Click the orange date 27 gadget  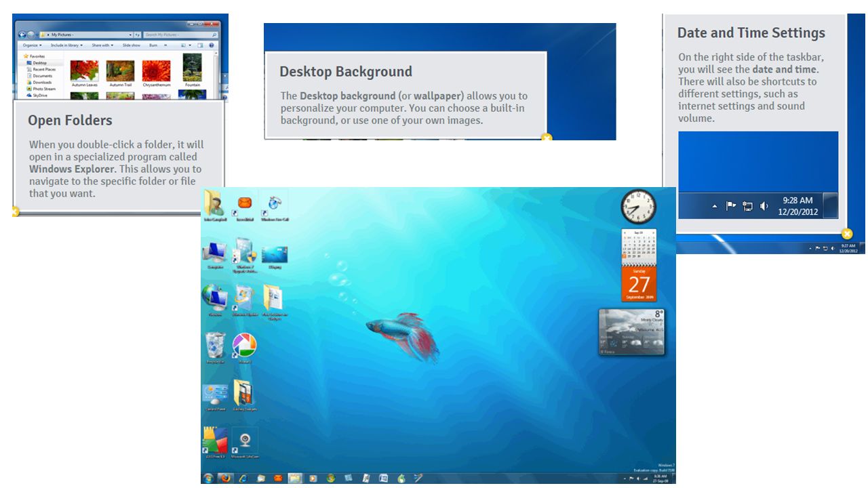point(639,284)
